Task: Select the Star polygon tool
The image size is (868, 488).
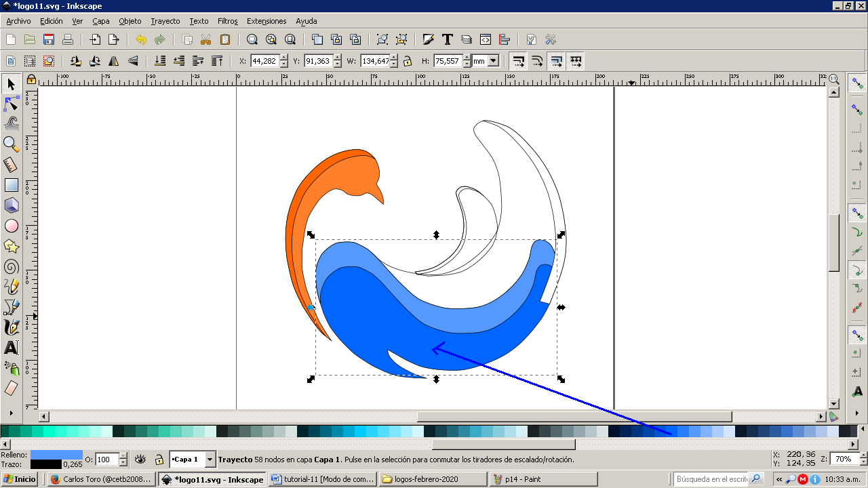Action: coord(11,246)
